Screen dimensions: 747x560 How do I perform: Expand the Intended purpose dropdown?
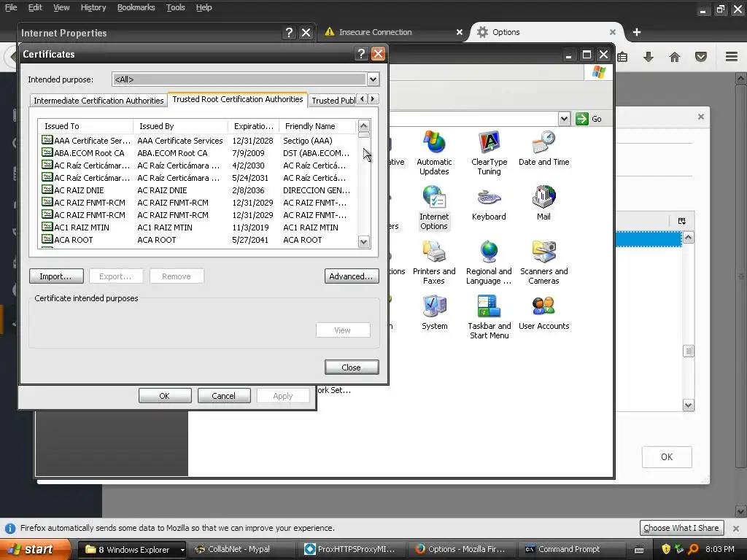(x=373, y=79)
